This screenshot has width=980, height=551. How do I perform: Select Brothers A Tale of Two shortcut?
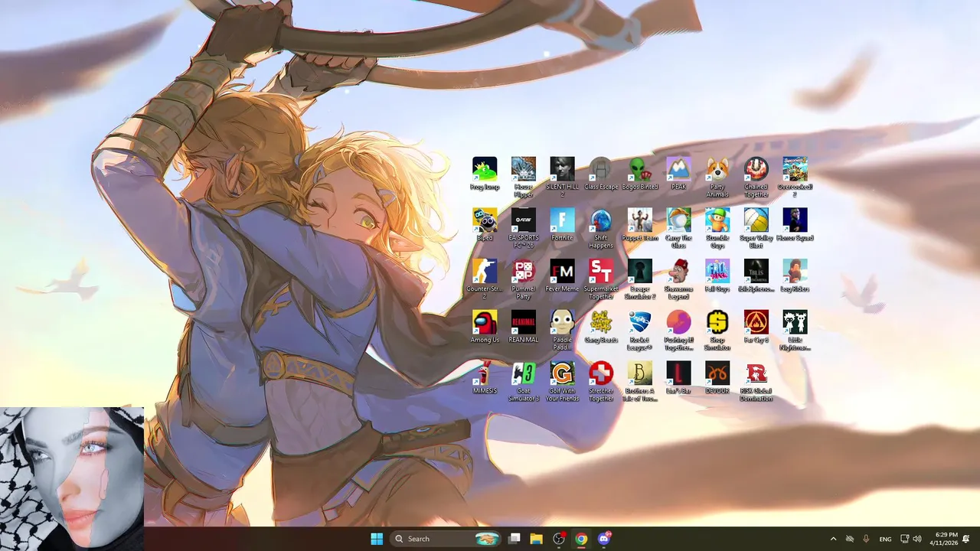640,381
